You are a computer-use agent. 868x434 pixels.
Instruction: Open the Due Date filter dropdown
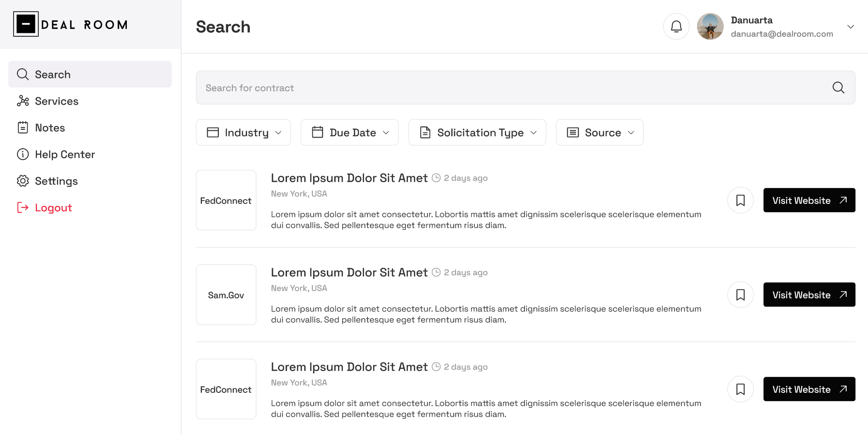coord(349,132)
